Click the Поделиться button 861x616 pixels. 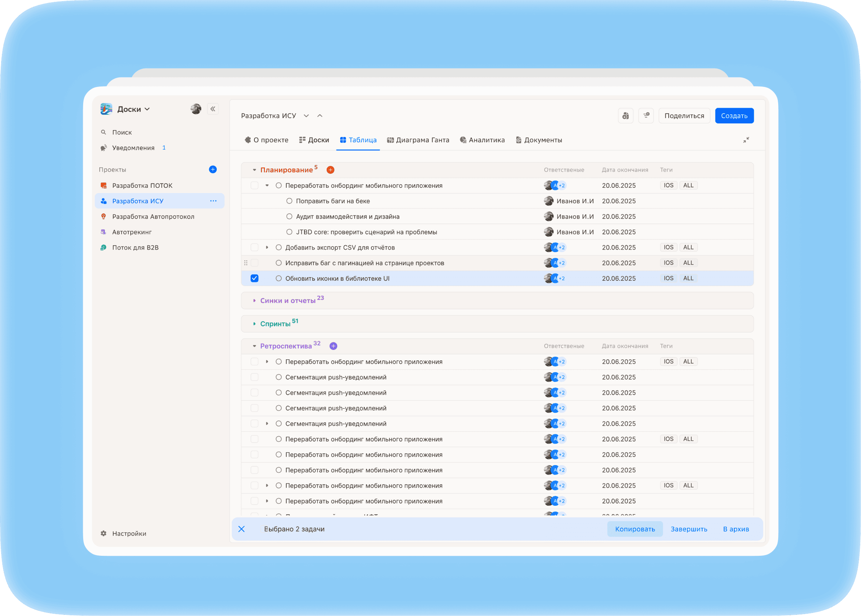pyautogui.click(x=684, y=116)
